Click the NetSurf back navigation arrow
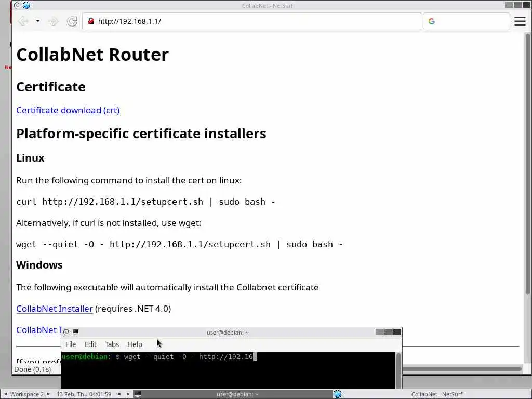Viewport: 532px width, 399px height. coord(23,21)
